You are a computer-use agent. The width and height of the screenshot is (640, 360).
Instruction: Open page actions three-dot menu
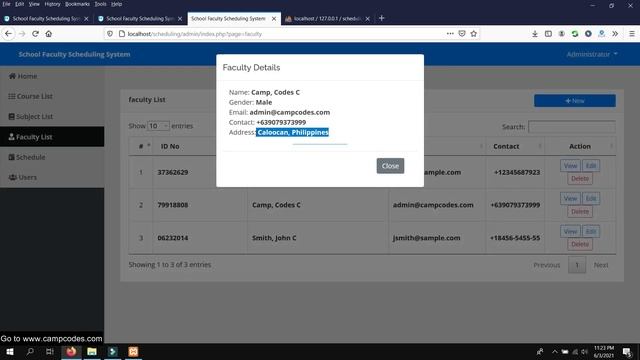(x=450, y=34)
